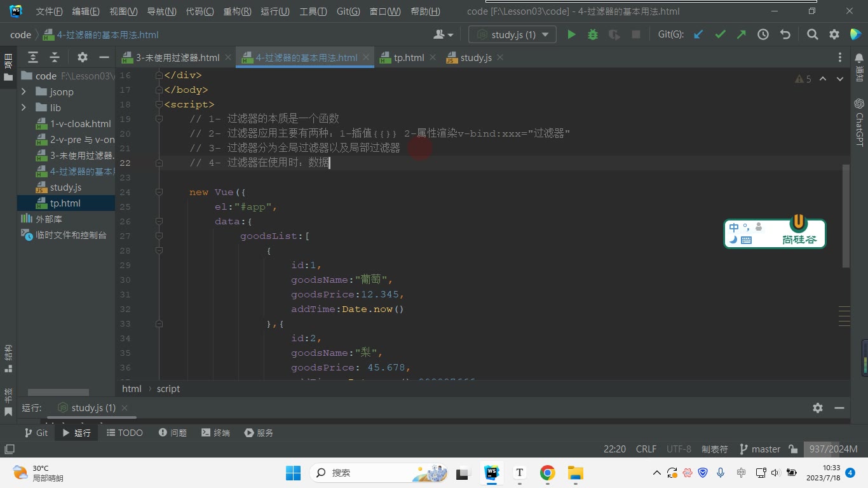This screenshot has height=488, width=868.
Task: Expand the lib folder
Action: point(24,108)
